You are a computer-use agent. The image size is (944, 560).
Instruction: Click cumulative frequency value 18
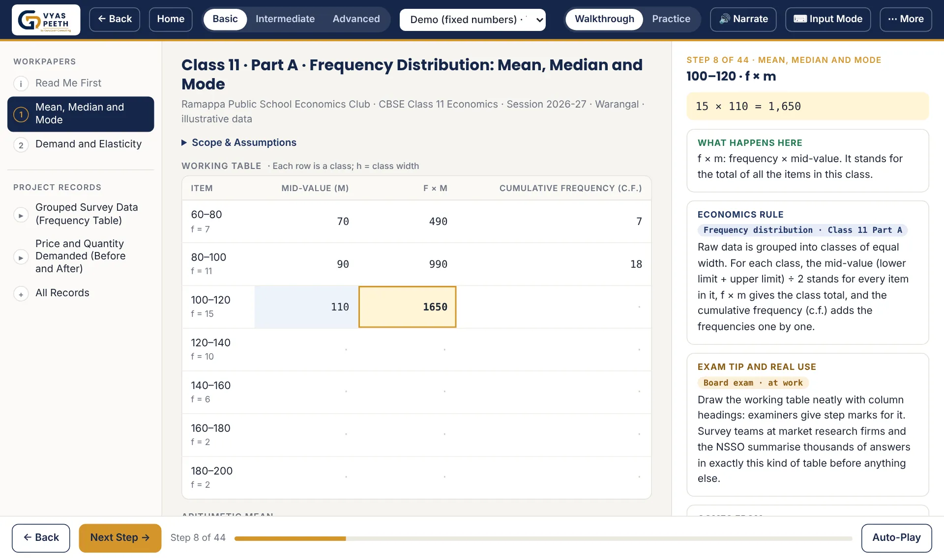636,264
